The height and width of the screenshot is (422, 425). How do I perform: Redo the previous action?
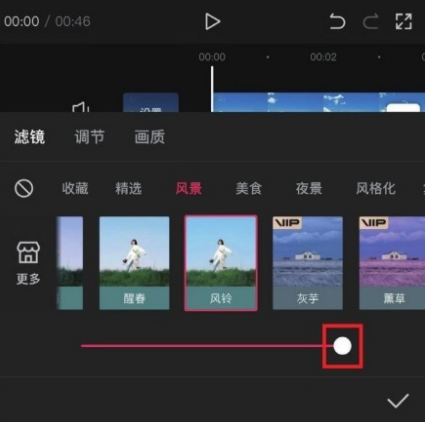[x=370, y=22]
